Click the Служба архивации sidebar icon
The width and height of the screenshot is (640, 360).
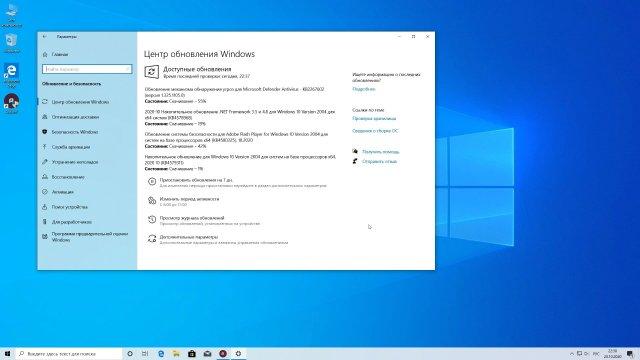(44, 147)
